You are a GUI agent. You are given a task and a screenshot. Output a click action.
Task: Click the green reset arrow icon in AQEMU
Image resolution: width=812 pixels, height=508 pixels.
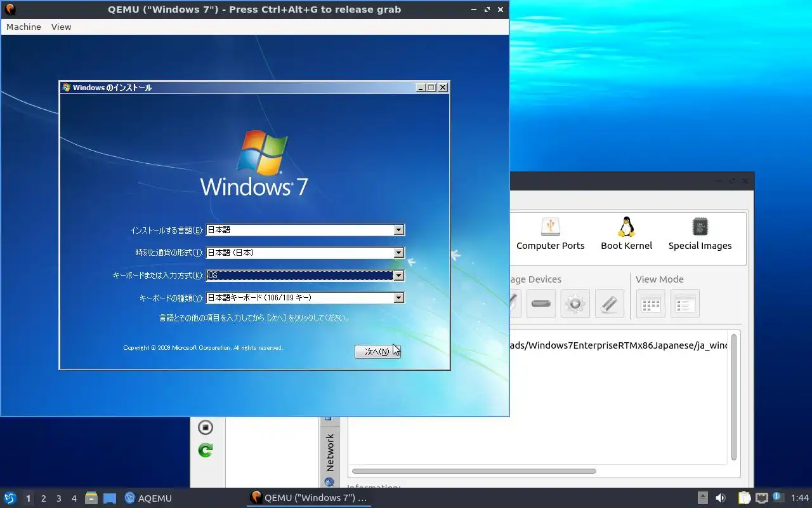(x=205, y=450)
